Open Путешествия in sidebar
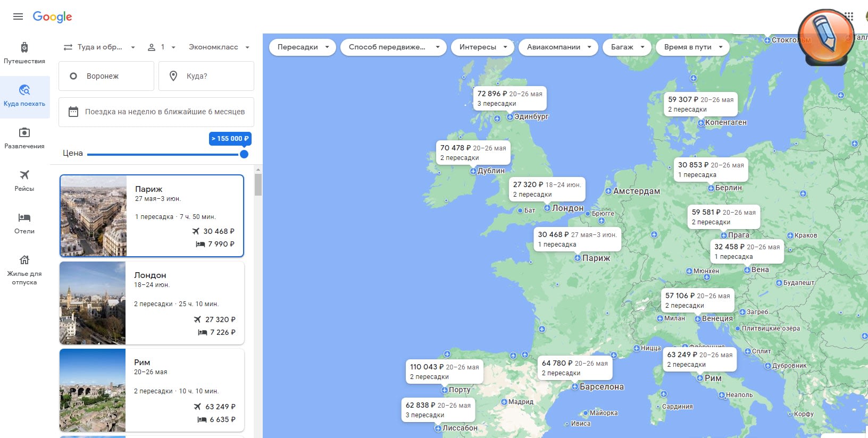 click(x=24, y=53)
